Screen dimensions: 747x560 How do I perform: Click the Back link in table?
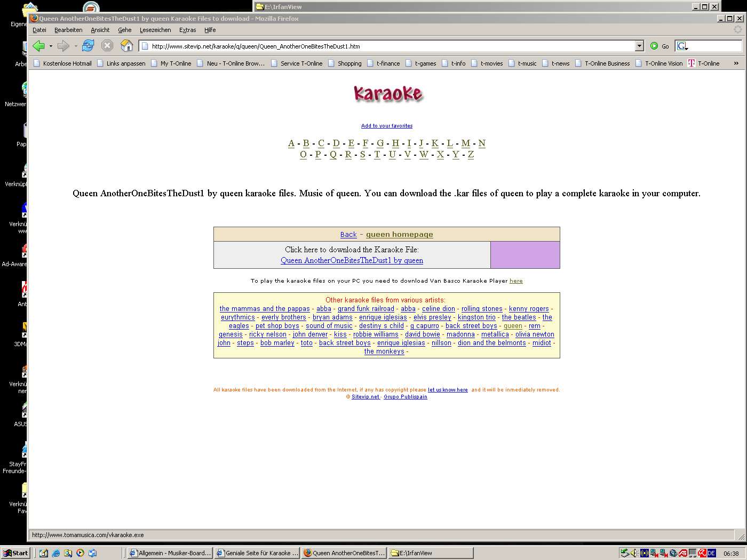pos(348,234)
